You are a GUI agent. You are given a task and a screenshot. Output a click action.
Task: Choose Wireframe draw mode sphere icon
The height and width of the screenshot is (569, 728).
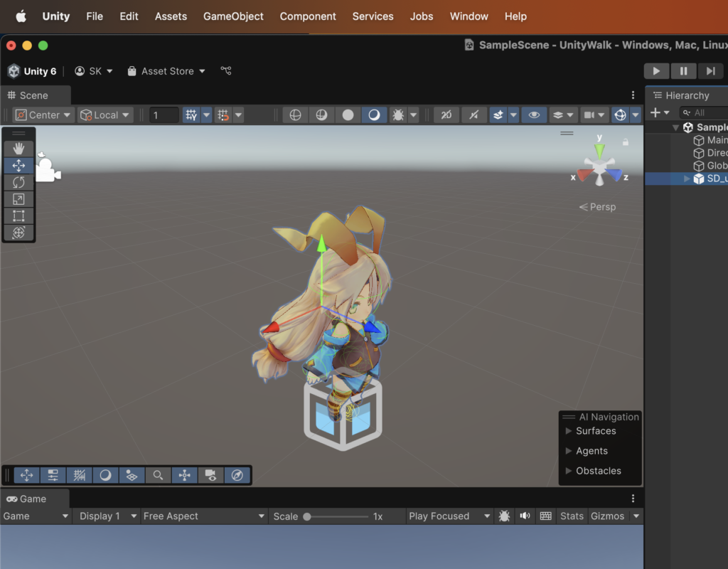pos(295,115)
